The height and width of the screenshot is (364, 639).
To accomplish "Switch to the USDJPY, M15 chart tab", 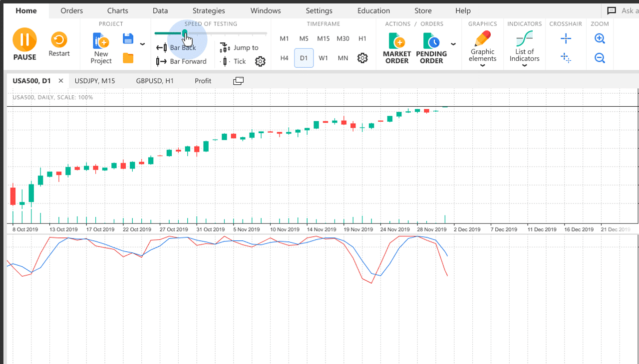I will pyautogui.click(x=95, y=81).
